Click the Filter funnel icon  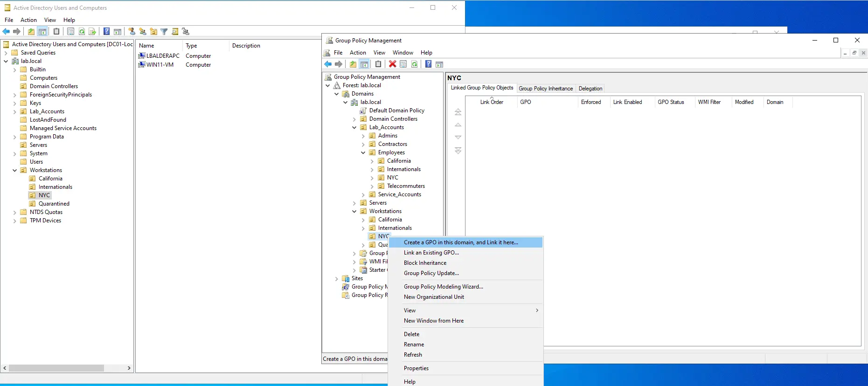coord(164,32)
